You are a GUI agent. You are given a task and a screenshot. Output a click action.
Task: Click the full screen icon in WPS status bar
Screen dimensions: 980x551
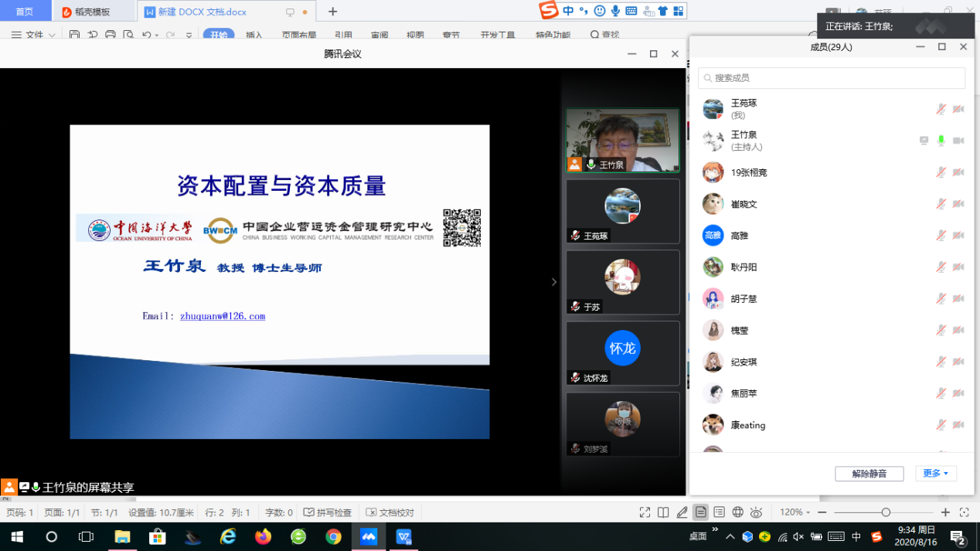(645, 512)
